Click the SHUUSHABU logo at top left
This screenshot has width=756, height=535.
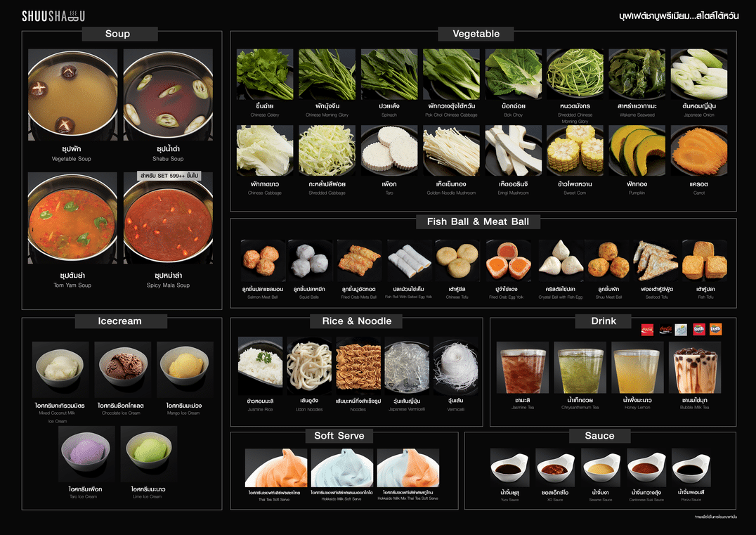coord(53,16)
